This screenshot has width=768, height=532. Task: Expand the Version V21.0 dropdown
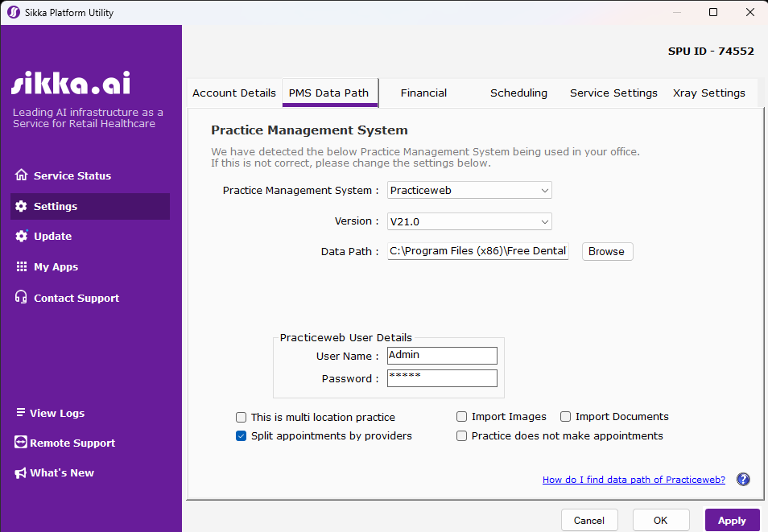tap(469, 221)
